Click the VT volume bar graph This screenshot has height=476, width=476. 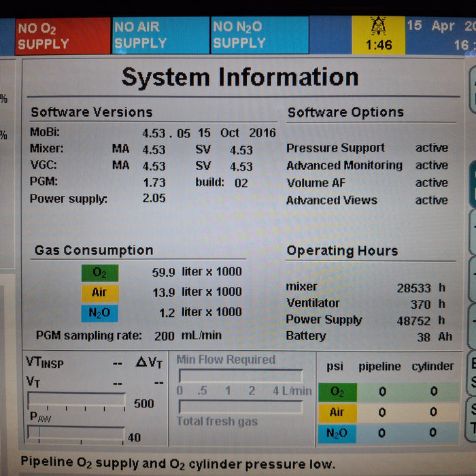(x=76, y=401)
